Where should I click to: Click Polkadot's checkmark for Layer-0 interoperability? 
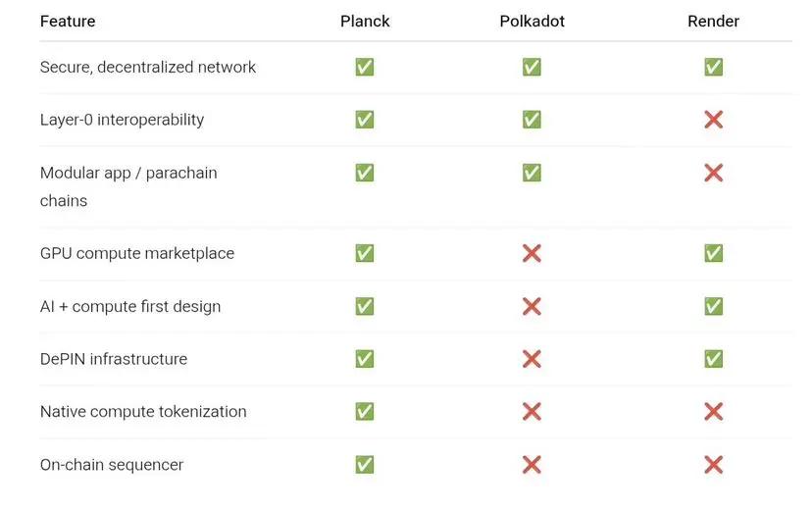point(532,120)
